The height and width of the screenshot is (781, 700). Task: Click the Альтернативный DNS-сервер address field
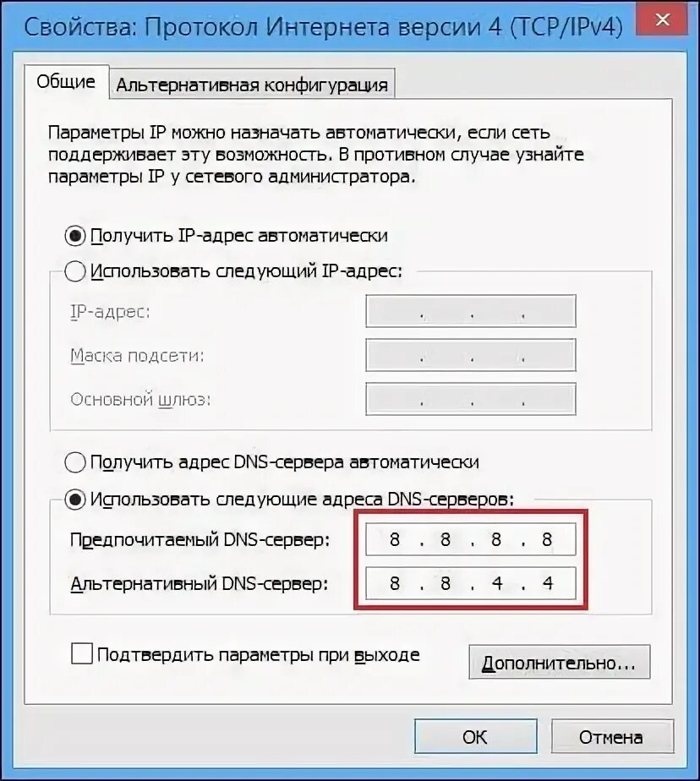(471, 582)
